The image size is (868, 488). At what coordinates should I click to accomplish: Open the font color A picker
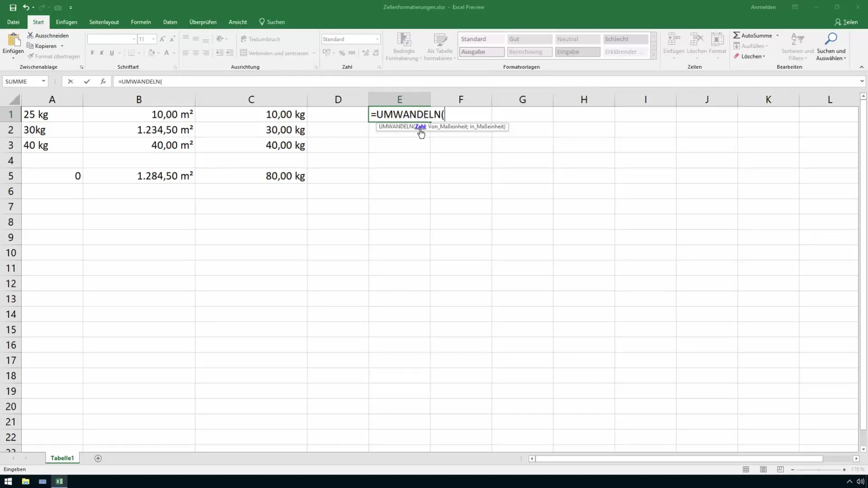point(166,53)
